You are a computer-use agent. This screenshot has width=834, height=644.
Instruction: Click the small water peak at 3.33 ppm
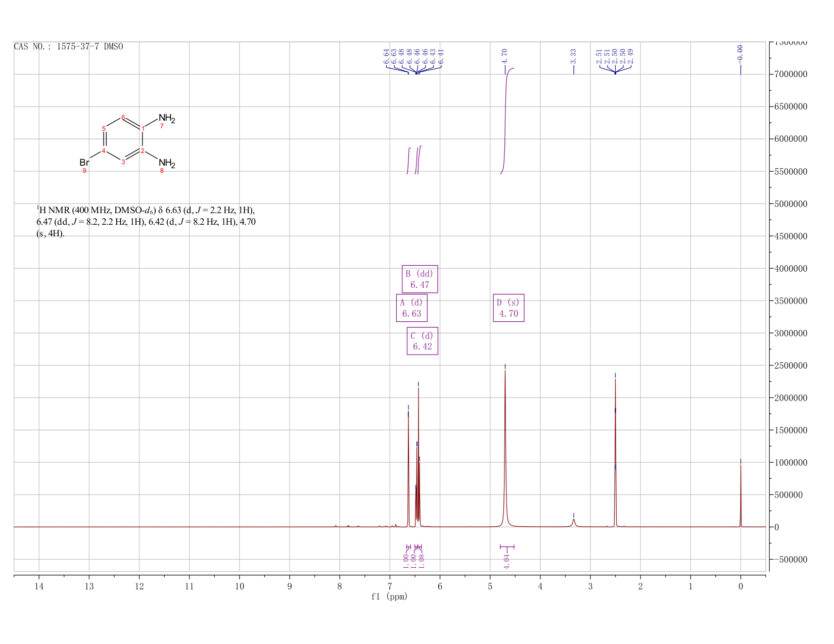click(574, 522)
